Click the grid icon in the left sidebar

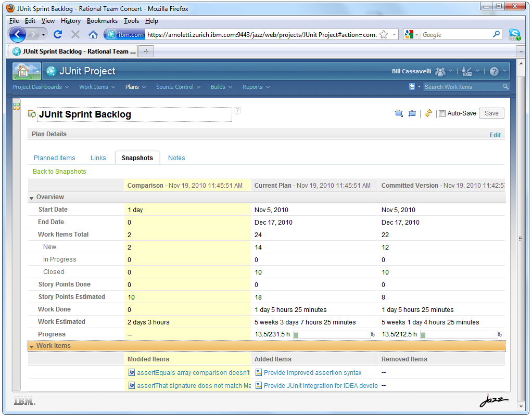pos(16,106)
